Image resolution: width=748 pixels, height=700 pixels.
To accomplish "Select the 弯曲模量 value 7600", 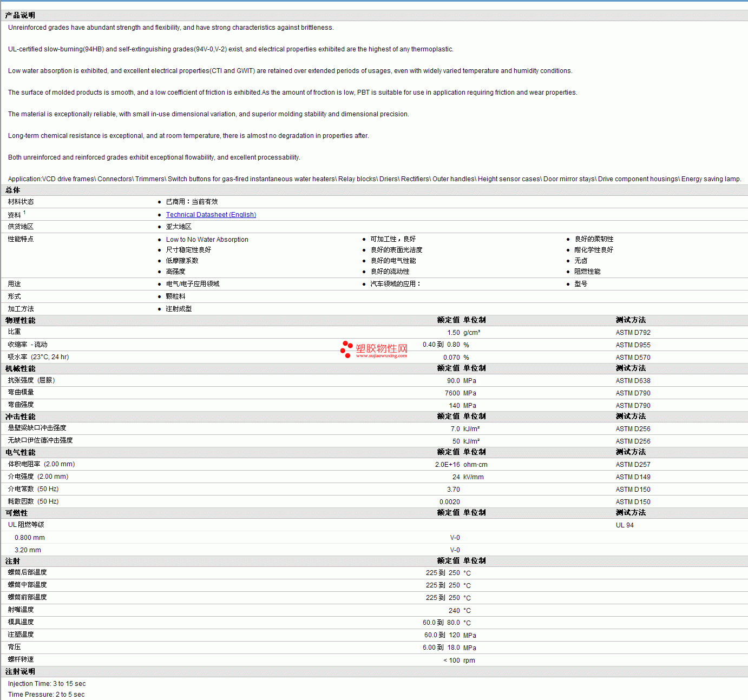I will point(452,393).
